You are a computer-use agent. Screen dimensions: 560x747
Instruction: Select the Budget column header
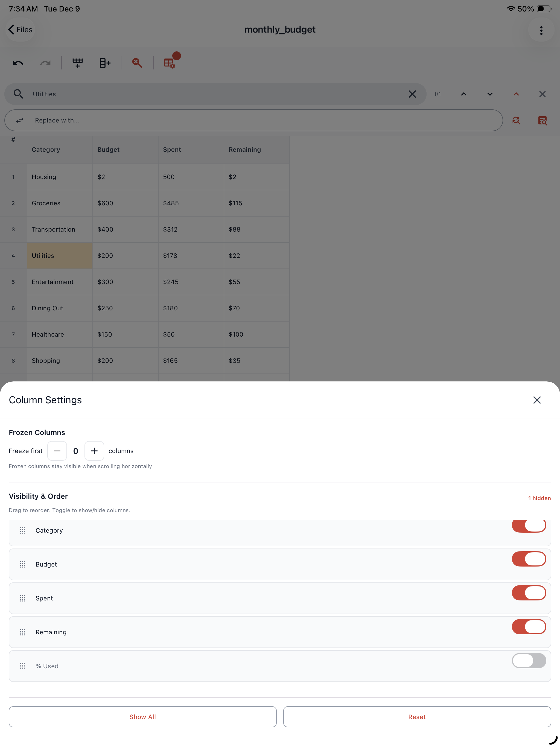pos(125,150)
